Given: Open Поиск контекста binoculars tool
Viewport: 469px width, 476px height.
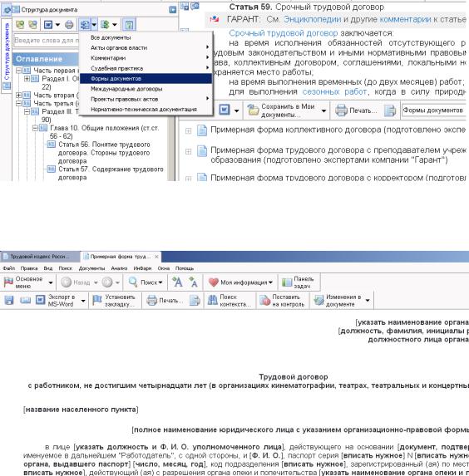Looking at the screenshot, I should click(x=229, y=300).
